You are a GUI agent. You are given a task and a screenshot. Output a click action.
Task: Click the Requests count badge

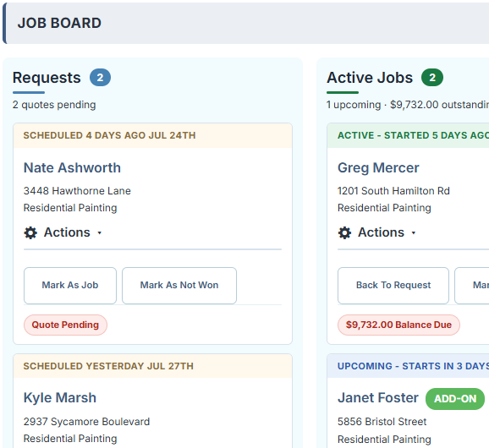coord(100,77)
